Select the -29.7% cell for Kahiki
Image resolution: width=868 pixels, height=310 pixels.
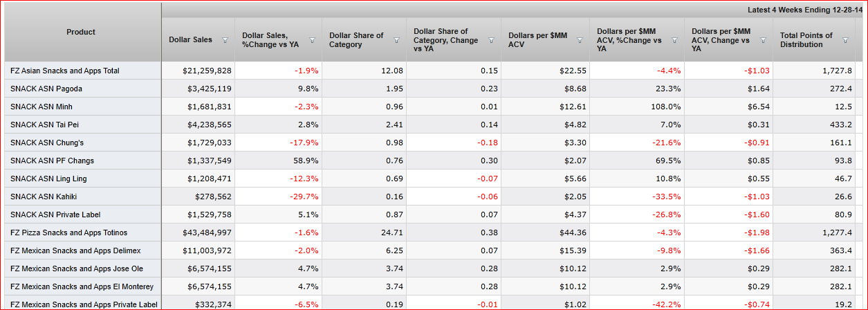pos(304,197)
